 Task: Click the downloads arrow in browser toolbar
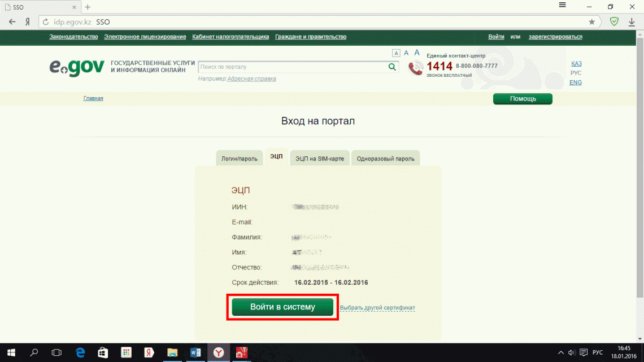pyautogui.click(x=632, y=21)
